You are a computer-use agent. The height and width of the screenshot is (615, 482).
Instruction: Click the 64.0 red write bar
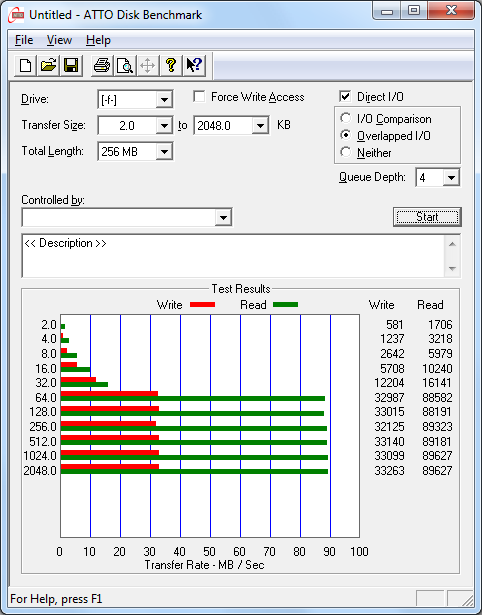click(109, 393)
